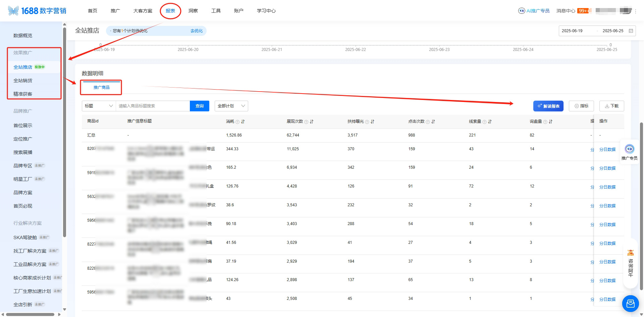Click the blue mail floating button
The width and height of the screenshot is (644, 317).
(x=630, y=304)
